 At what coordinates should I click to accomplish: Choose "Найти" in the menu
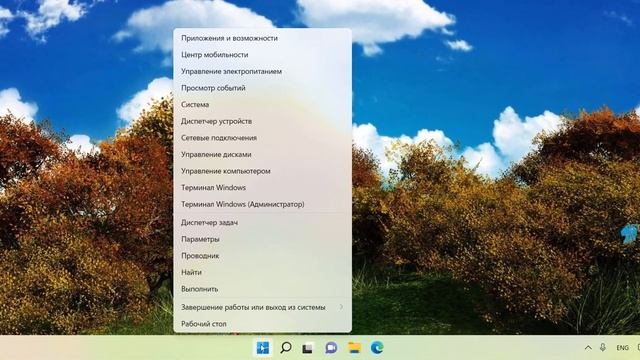(x=262, y=272)
